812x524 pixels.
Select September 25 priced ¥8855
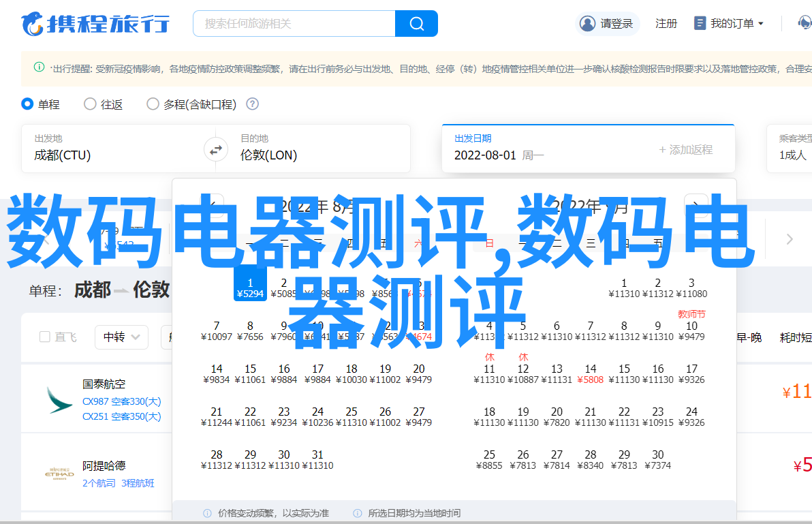[489, 460]
